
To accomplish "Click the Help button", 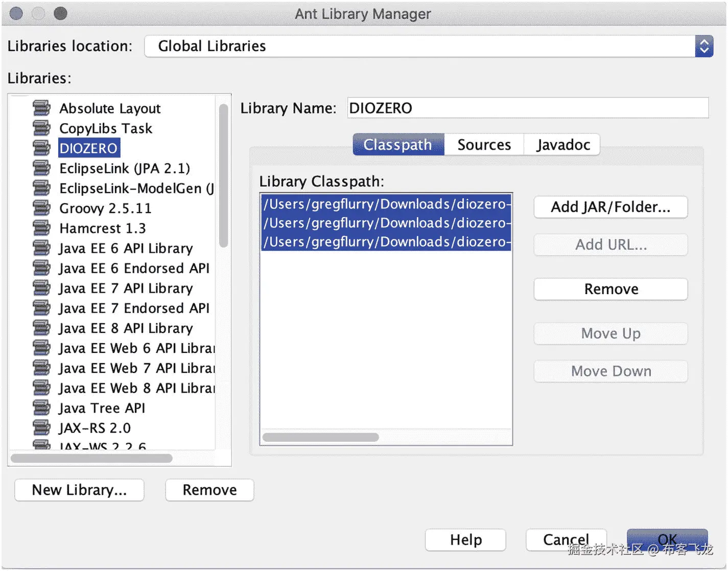I will (x=465, y=540).
